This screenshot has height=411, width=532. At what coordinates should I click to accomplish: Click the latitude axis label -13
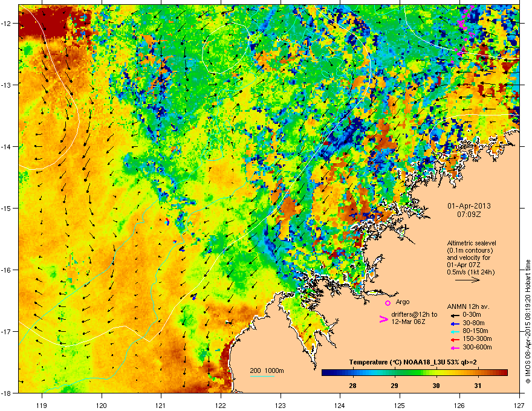(x=7, y=85)
